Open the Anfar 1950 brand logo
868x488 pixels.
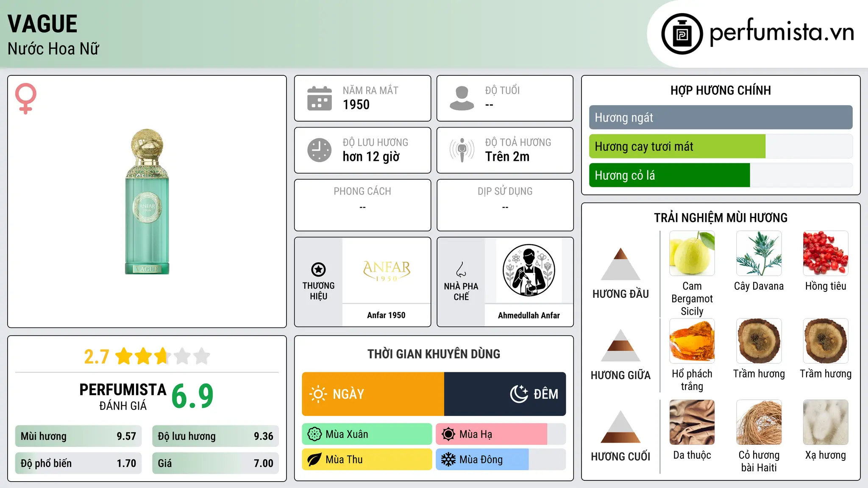pos(387,271)
